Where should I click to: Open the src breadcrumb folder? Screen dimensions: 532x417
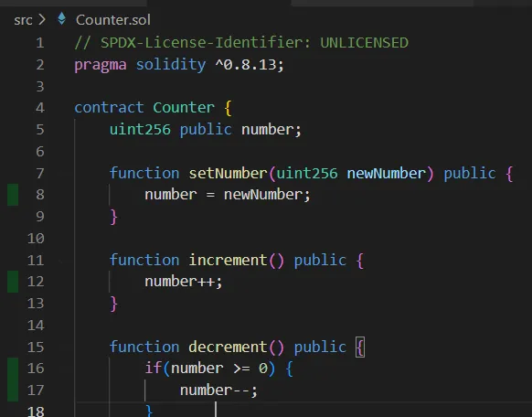coord(23,20)
